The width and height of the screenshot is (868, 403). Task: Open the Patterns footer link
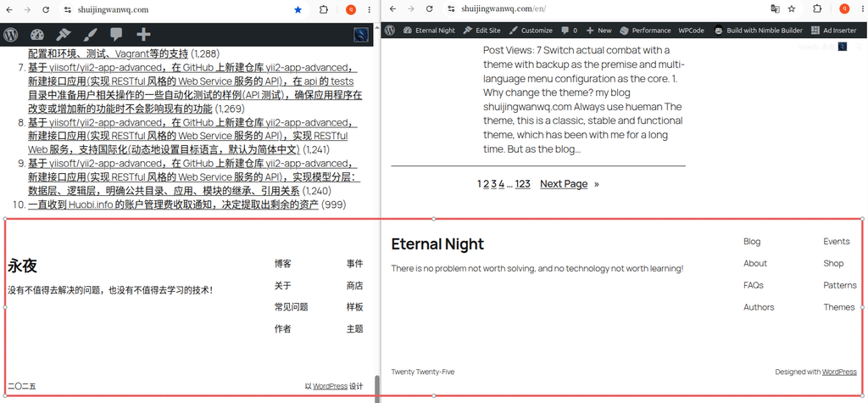[840, 285]
